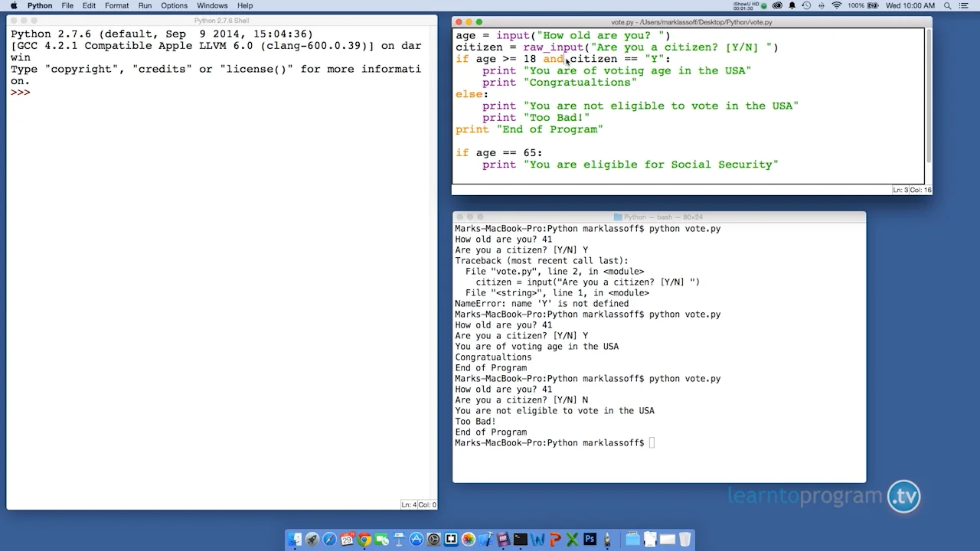This screenshot has height=551, width=980.
Task: Click 'and' keyword in vote.py editor
Action: point(553,59)
